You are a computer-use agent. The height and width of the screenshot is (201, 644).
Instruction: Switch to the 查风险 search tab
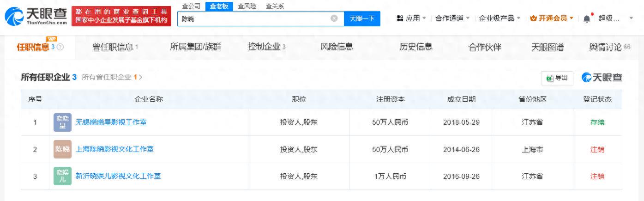tap(247, 6)
